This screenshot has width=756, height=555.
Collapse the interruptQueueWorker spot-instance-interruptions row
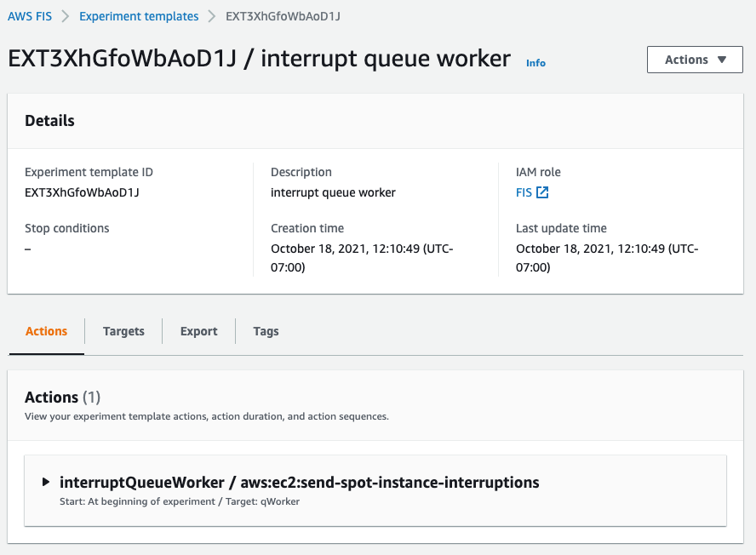(x=47, y=482)
